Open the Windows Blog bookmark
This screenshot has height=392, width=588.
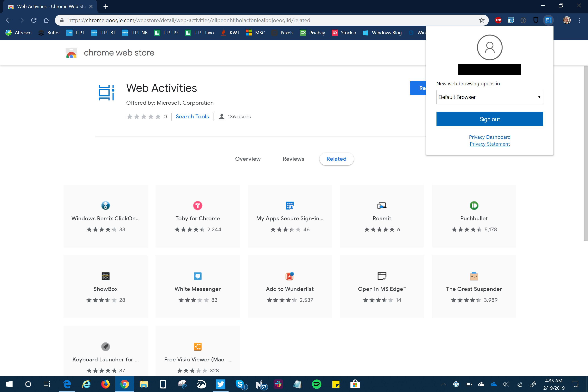(382, 33)
